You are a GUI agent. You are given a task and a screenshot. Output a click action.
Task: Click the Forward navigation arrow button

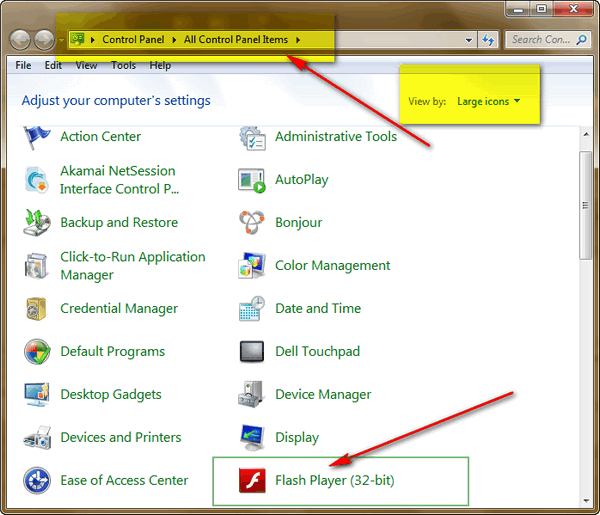pos(44,40)
